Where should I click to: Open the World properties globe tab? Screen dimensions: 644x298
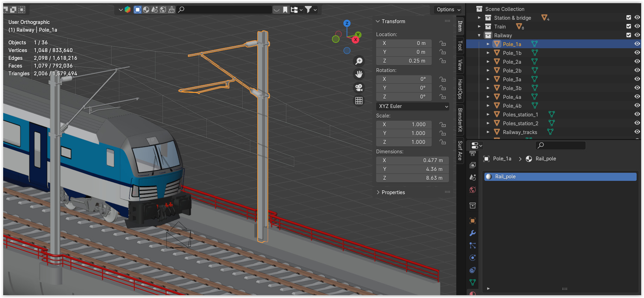(x=473, y=190)
